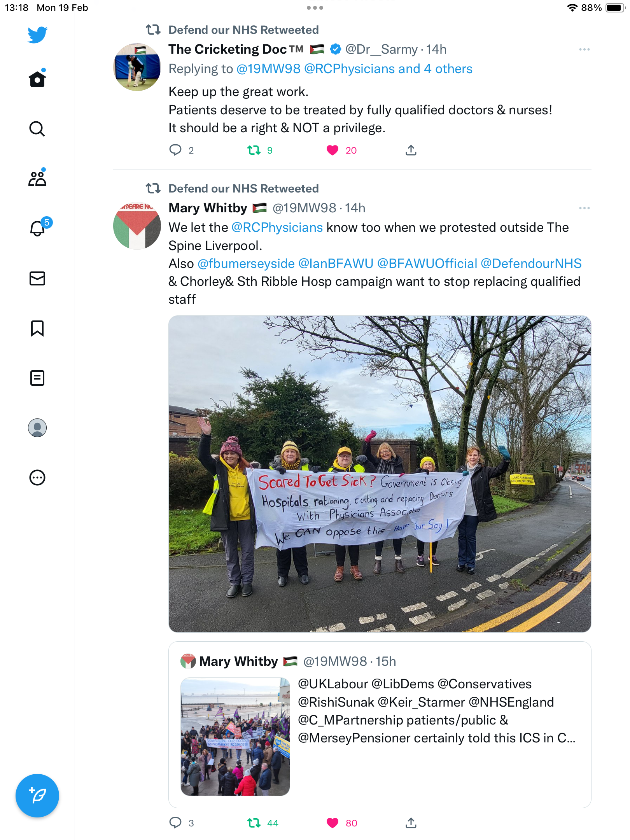Tap the compose tweet floating button
The image size is (630, 840).
pyautogui.click(x=37, y=796)
